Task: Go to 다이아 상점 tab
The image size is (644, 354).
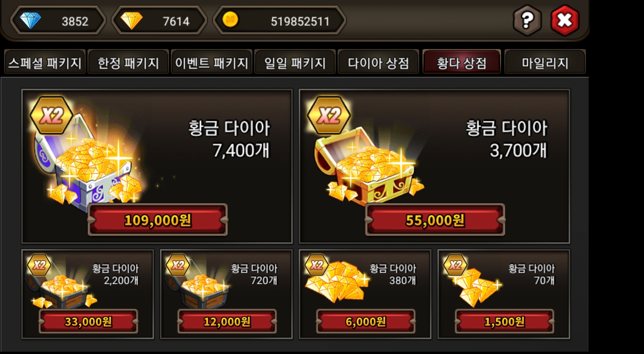Action: 378,62
